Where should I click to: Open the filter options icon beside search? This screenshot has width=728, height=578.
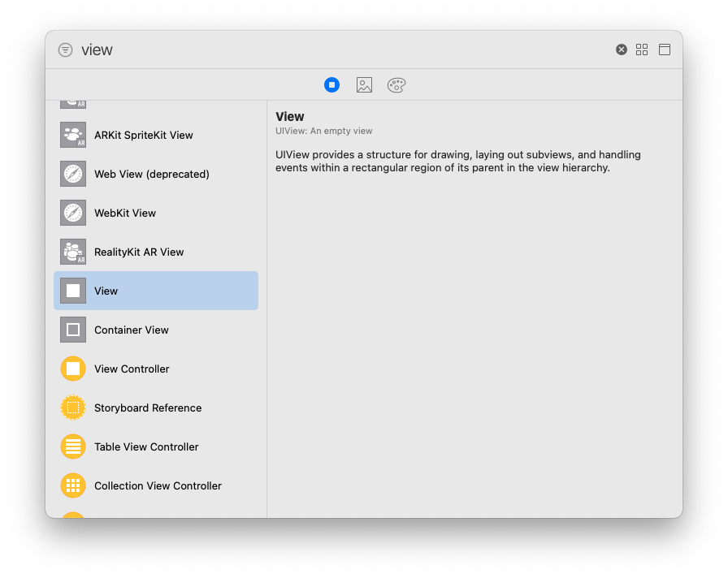(x=66, y=50)
